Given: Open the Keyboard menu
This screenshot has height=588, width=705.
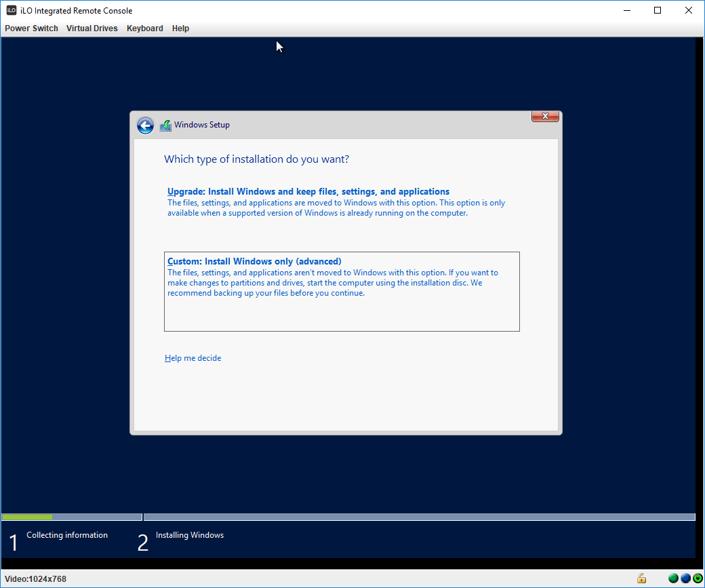Looking at the screenshot, I should coord(144,28).
